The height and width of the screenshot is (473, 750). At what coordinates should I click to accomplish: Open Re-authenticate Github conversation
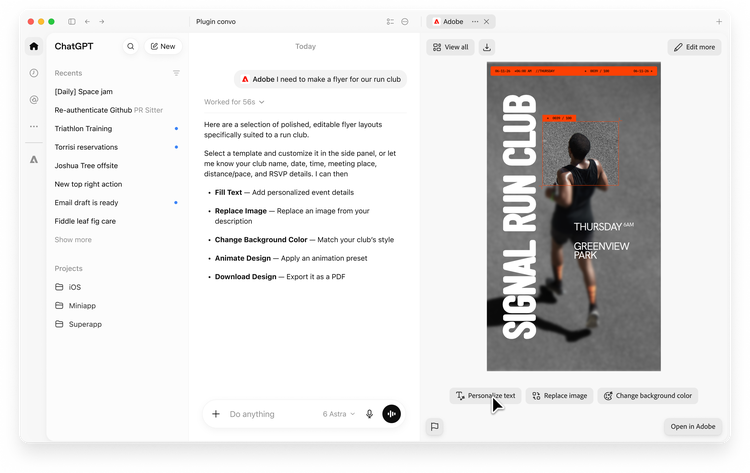click(x=109, y=110)
